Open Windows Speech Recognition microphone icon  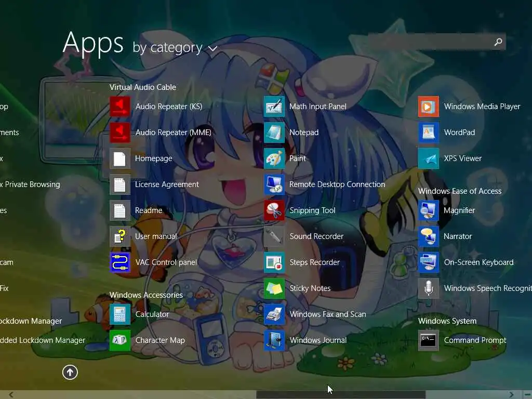coord(429,288)
